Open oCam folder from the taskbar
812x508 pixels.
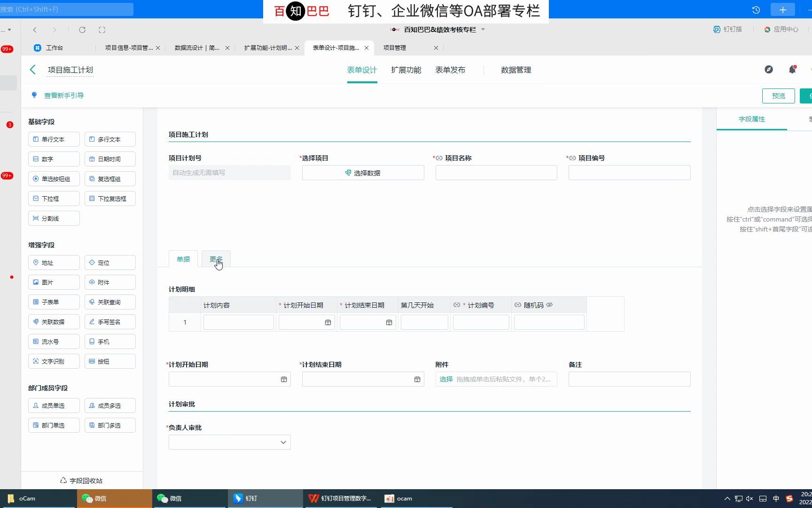pyautogui.click(x=38, y=498)
